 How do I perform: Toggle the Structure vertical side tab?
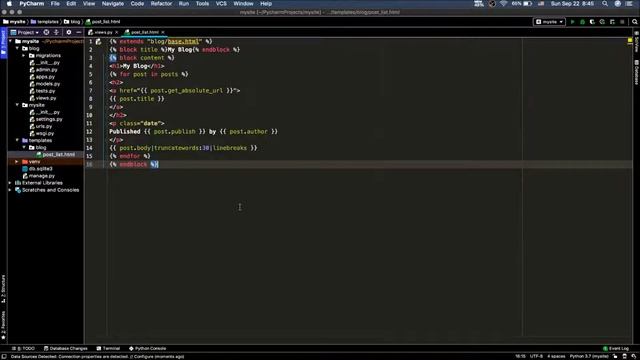3,289
